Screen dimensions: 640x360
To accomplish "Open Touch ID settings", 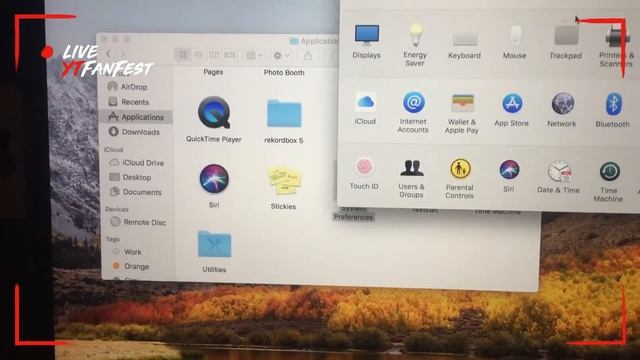I will (364, 173).
